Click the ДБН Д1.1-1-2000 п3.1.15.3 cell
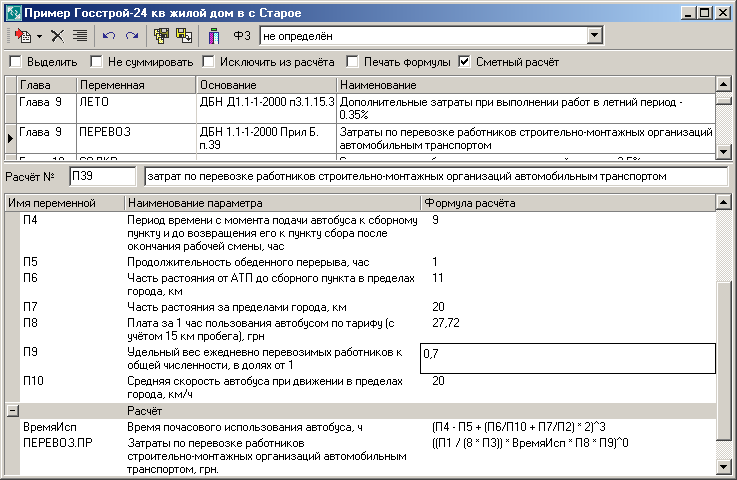 [x=267, y=109]
